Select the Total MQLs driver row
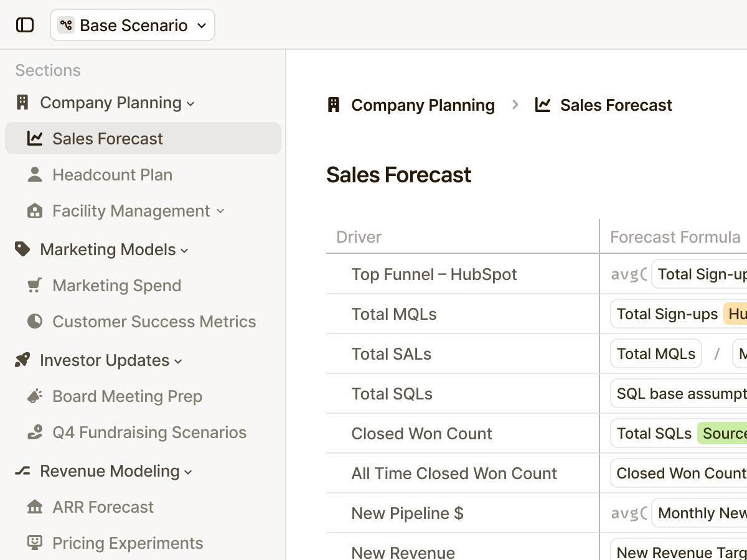This screenshot has width=747, height=560. click(x=394, y=314)
